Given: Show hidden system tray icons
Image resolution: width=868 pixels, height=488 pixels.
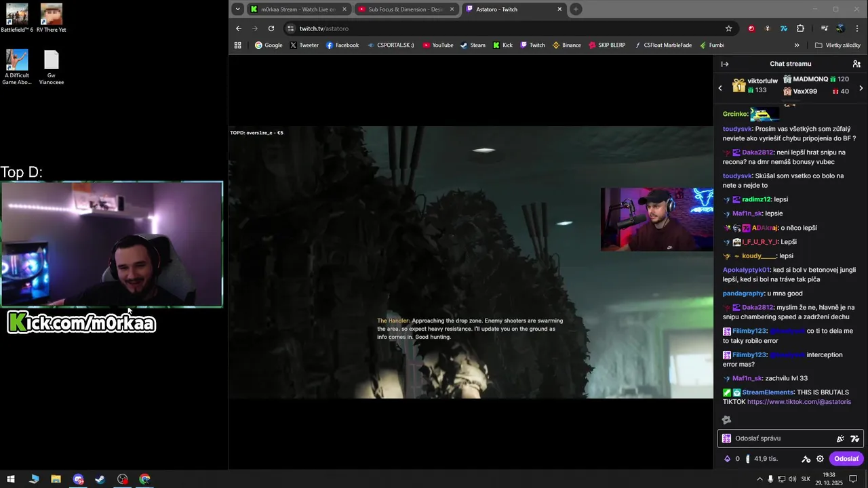Looking at the screenshot, I should (759, 479).
